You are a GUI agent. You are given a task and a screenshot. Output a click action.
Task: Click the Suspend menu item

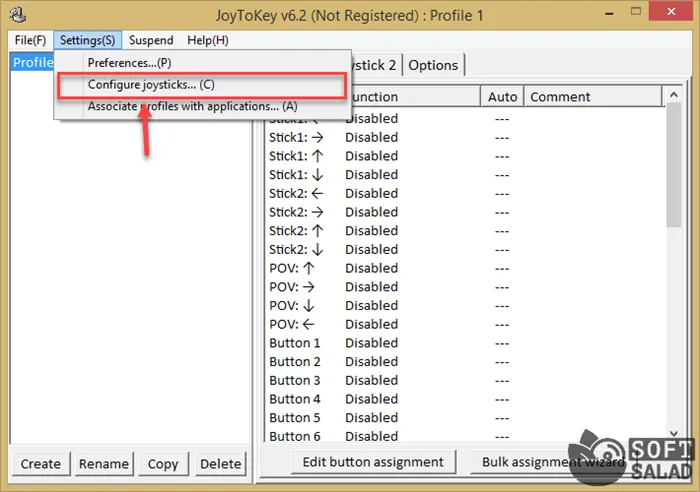pos(151,40)
